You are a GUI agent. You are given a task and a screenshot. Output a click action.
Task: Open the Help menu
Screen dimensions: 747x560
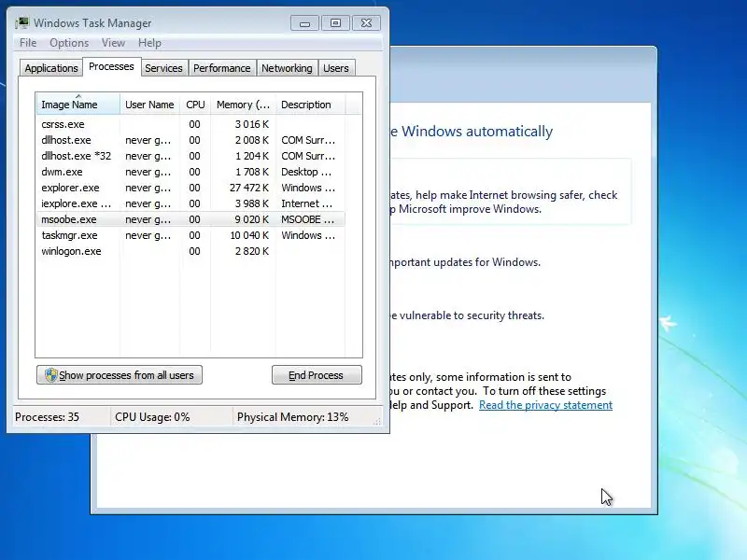(x=149, y=43)
